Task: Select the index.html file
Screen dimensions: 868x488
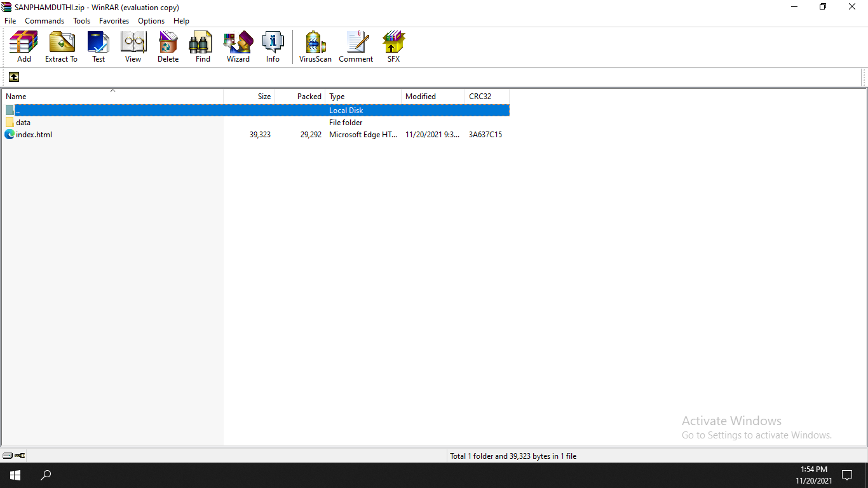Action: (x=34, y=135)
